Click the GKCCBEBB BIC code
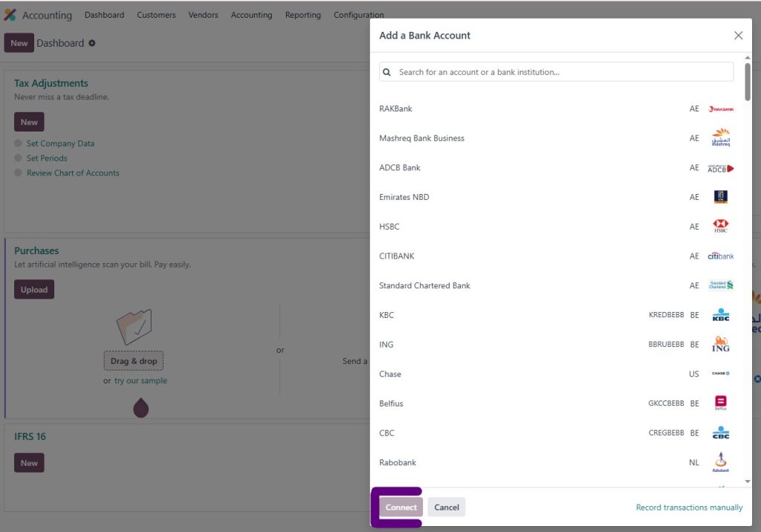This screenshot has width=761, height=532. [666, 403]
